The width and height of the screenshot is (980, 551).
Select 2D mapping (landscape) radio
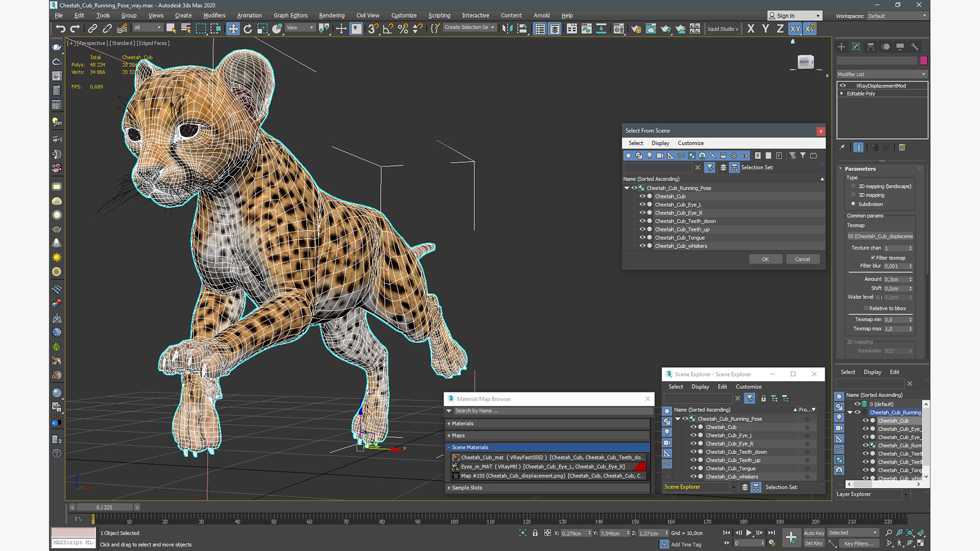click(x=853, y=186)
